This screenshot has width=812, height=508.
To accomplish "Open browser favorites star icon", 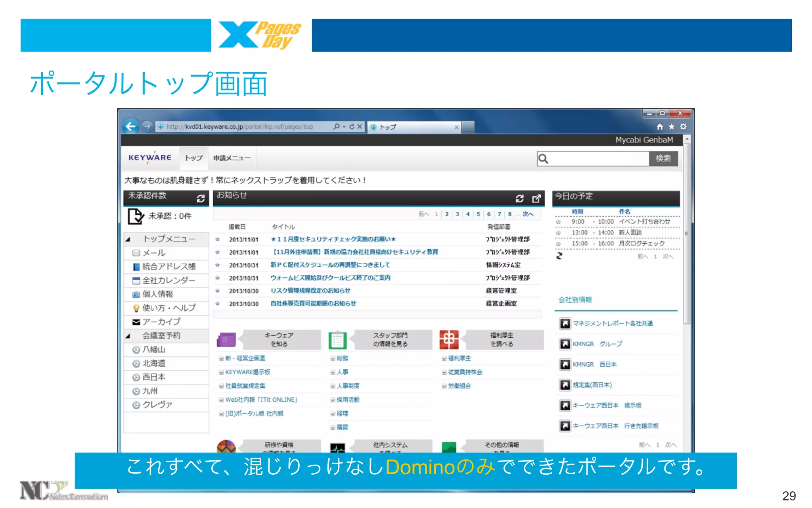I will 671,127.
